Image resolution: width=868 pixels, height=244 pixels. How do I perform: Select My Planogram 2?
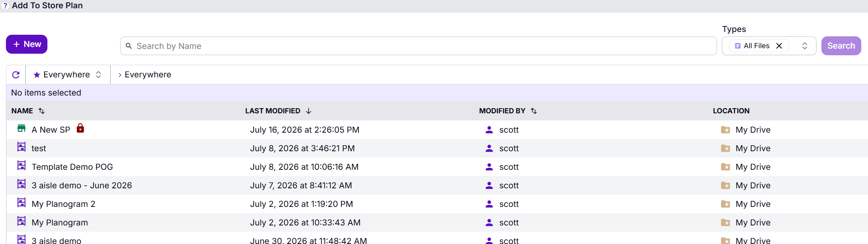coord(63,204)
